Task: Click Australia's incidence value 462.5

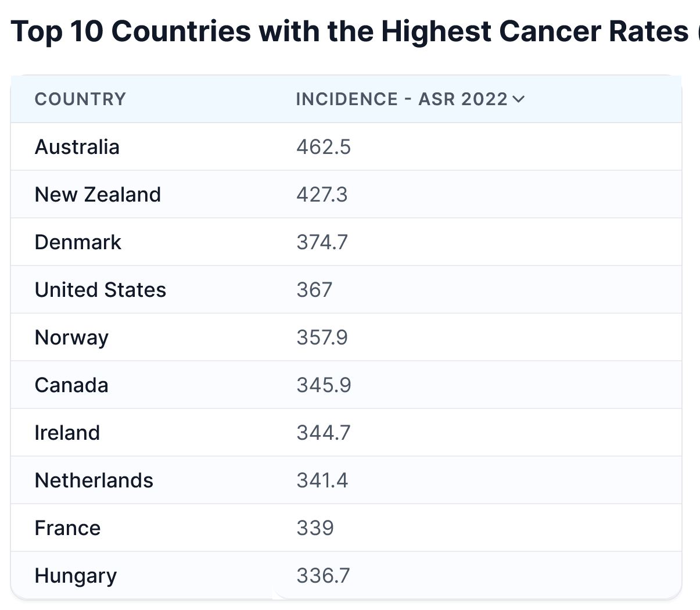Action: pyautogui.click(x=324, y=147)
